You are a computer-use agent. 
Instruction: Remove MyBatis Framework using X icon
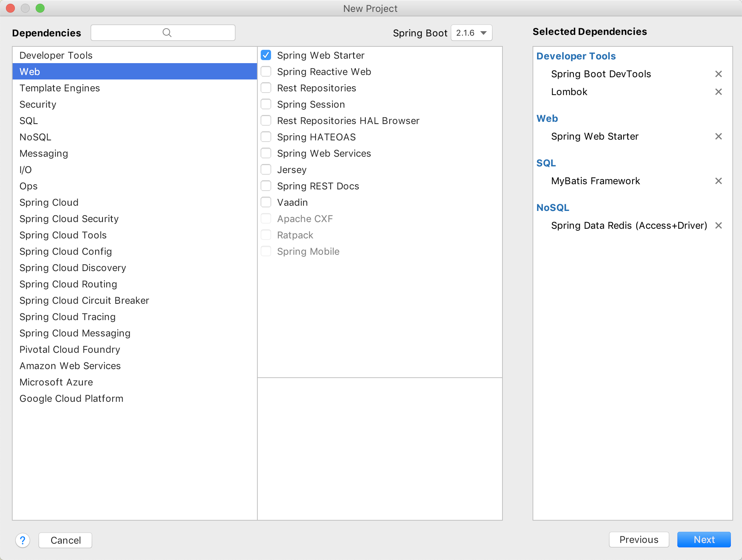click(718, 181)
